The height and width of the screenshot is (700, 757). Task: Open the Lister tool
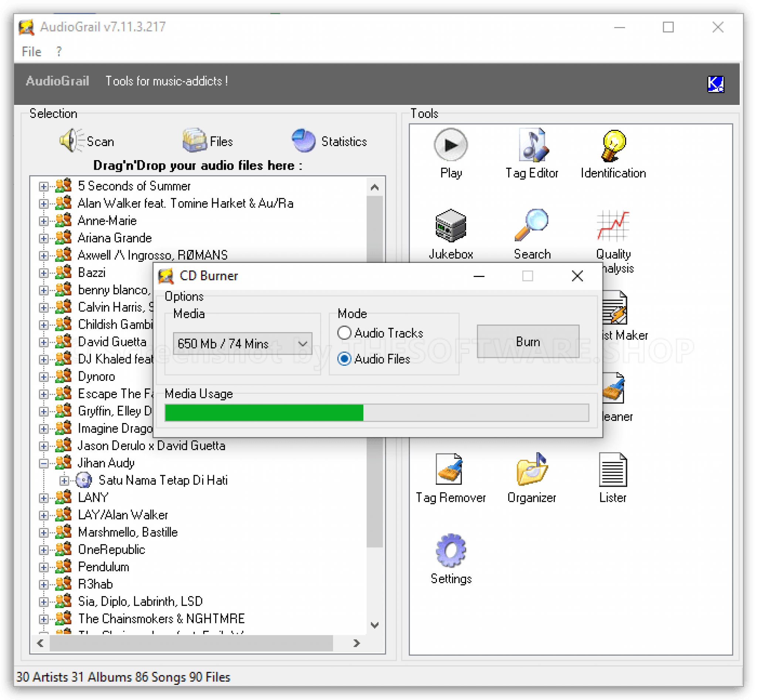click(x=613, y=478)
